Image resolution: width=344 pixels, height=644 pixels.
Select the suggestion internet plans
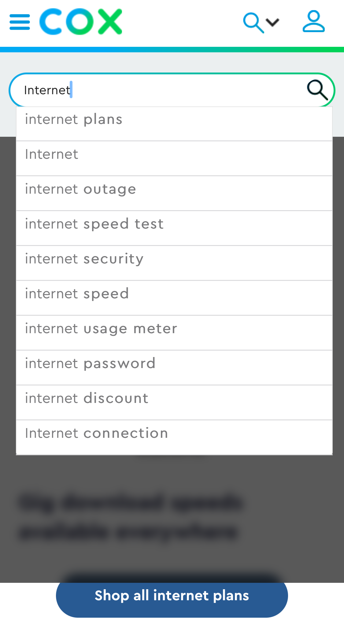point(73,119)
